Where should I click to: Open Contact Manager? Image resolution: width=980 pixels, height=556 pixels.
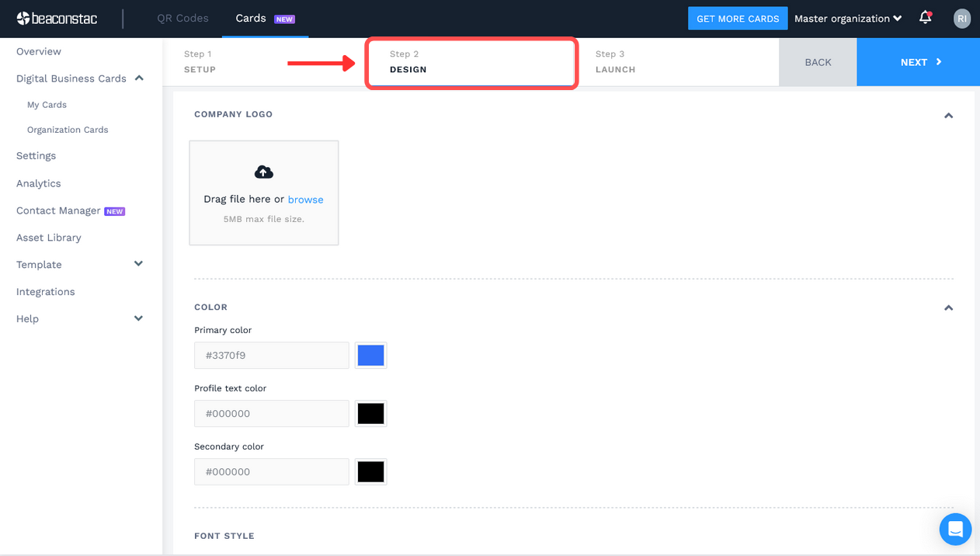coord(58,210)
